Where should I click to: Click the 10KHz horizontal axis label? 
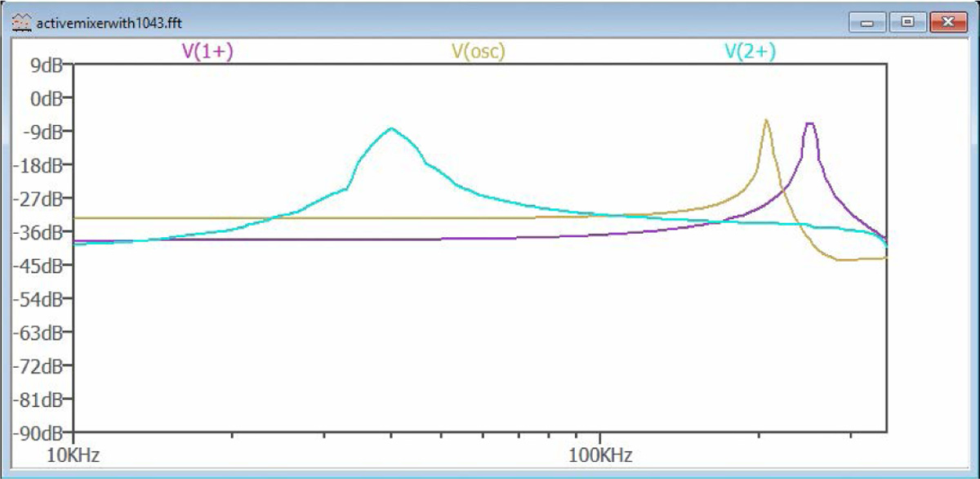[x=74, y=454]
